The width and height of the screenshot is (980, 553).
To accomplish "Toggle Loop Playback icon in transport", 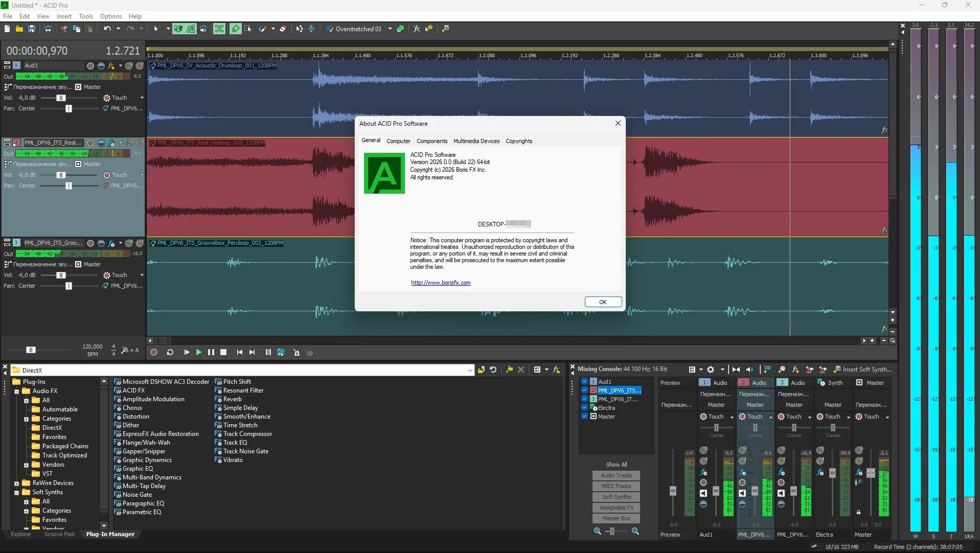I will coord(170,352).
